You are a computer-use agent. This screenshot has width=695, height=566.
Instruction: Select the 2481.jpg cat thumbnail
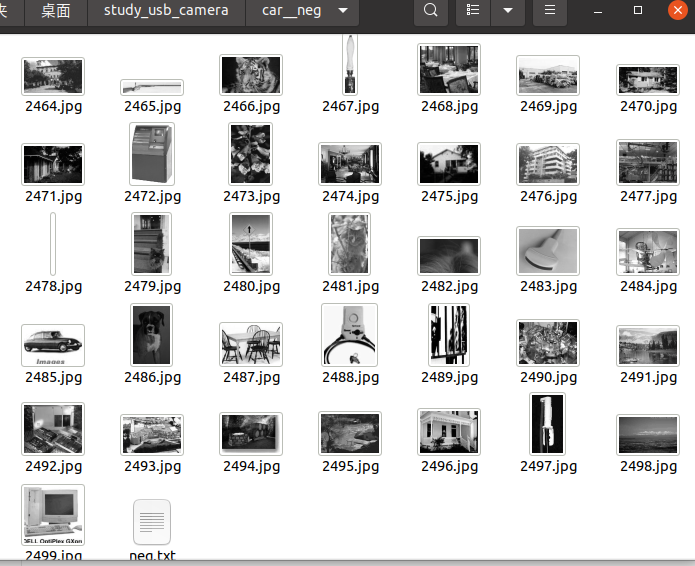click(349, 244)
